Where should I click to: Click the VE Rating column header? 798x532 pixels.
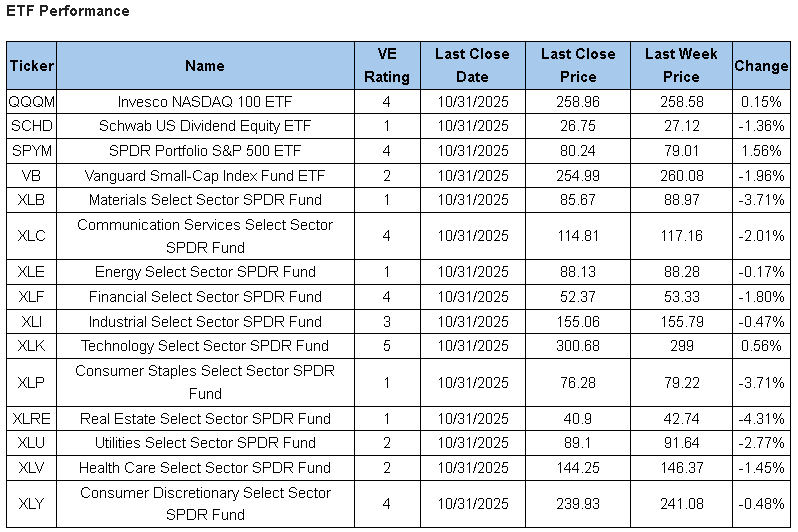[x=386, y=66]
